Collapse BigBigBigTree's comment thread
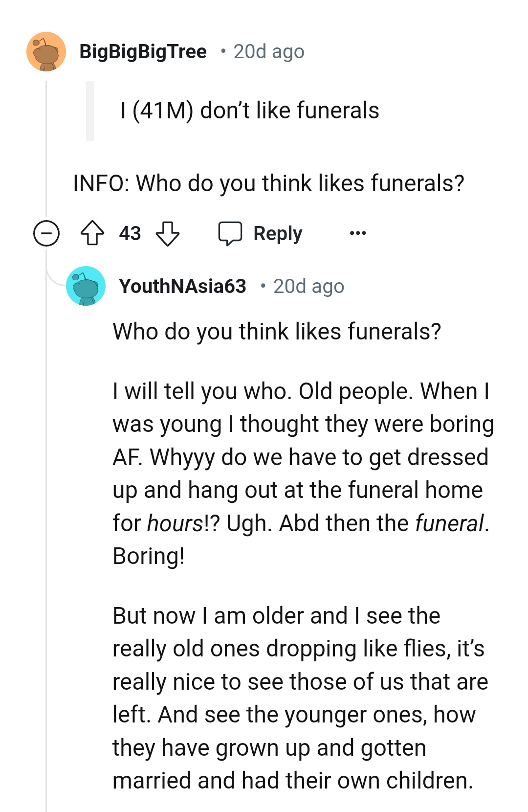 click(46, 233)
